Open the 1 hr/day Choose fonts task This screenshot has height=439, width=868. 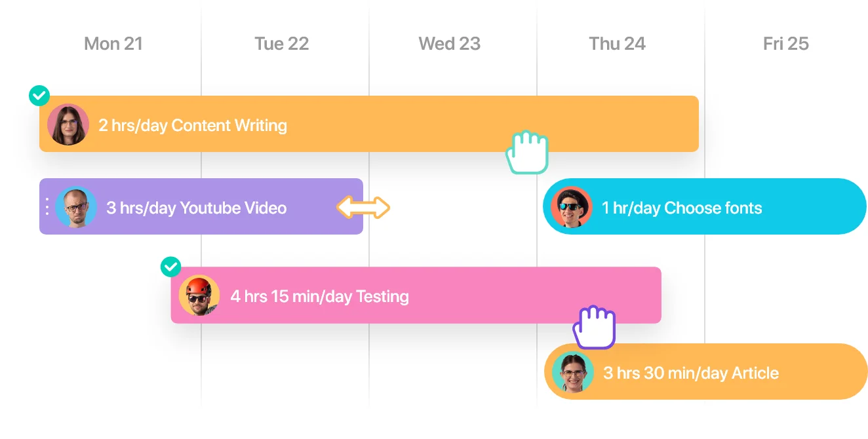(705, 206)
